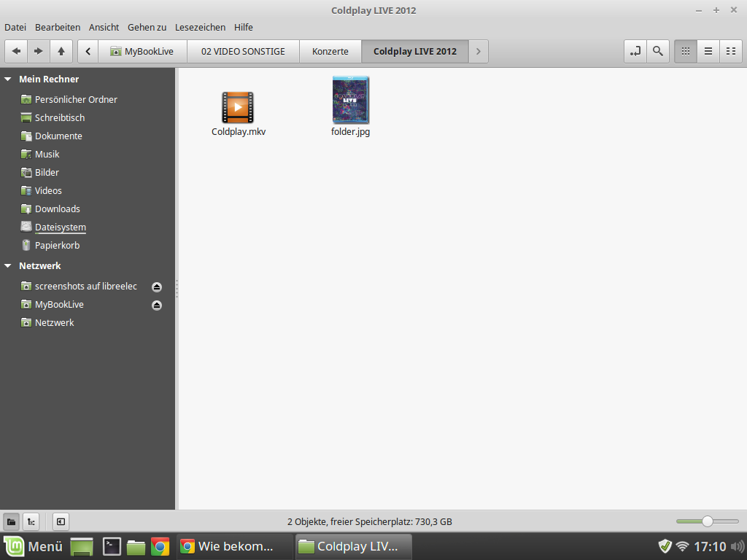This screenshot has width=747, height=560.
Task: Collapse the Netzwerk section
Action: (7, 265)
